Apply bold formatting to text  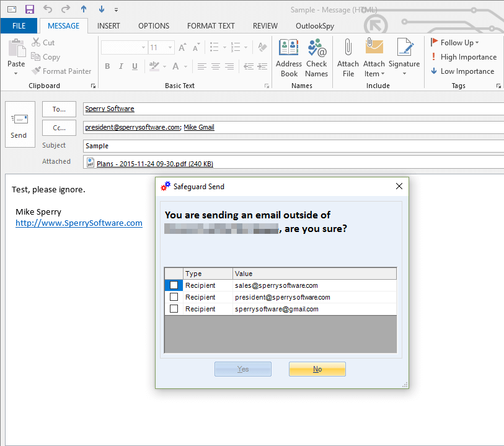coord(107,66)
